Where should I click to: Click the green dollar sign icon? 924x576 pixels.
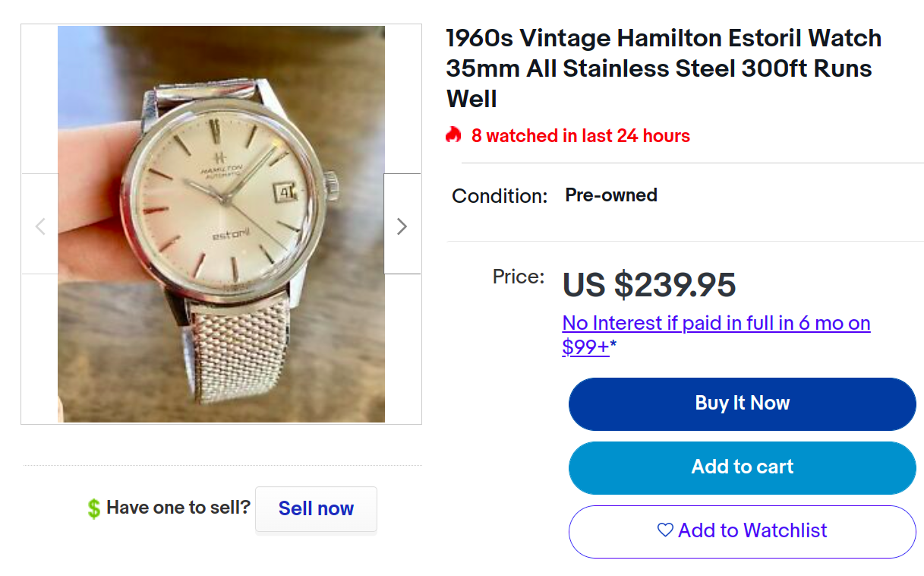pyautogui.click(x=93, y=508)
